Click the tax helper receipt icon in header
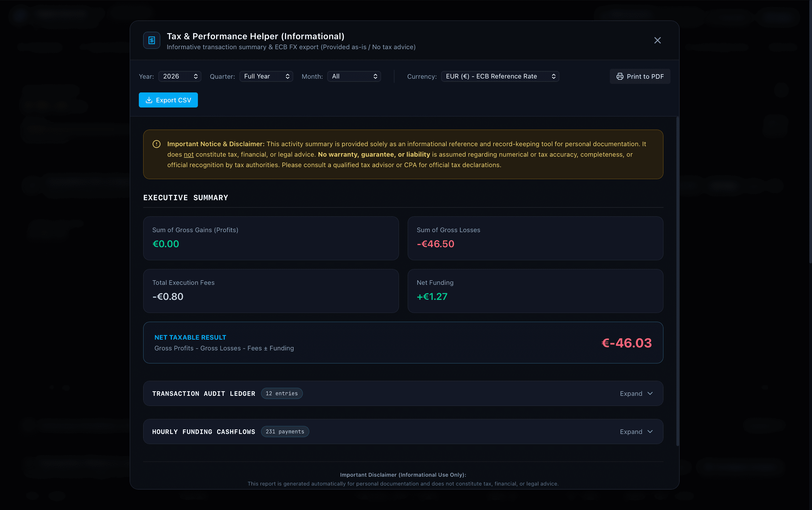This screenshot has width=812, height=510. pyautogui.click(x=152, y=41)
